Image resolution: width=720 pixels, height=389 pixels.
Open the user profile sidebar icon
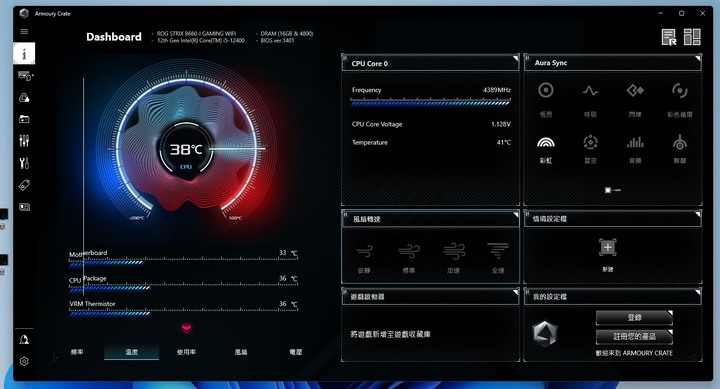(x=24, y=339)
